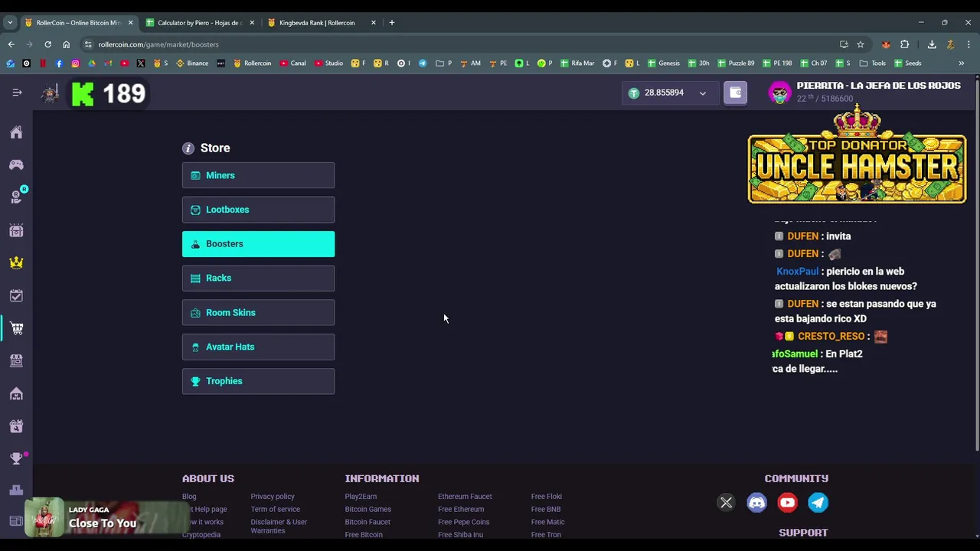Open the YouTube community icon
980x551 pixels.
pyautogui.click(x=787, y=503)
